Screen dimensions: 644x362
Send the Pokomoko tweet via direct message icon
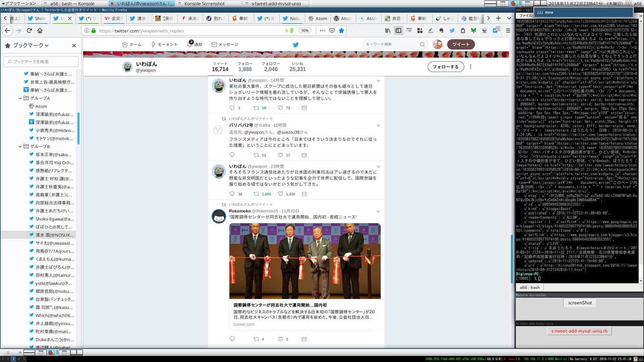pos(304,339)
